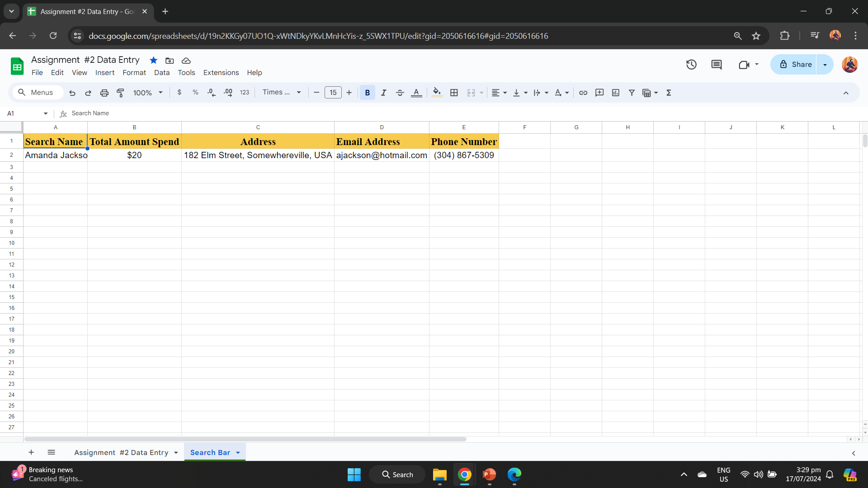Viewport: 868px width, 488px height.
Task: Open the borders tool
Action: [454, 93]
